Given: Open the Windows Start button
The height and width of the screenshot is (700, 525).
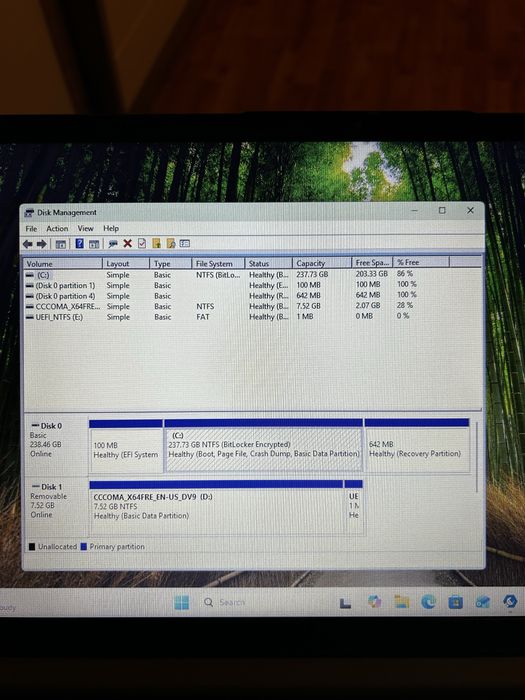Looking at the screenshot, I should coord(181,603).
